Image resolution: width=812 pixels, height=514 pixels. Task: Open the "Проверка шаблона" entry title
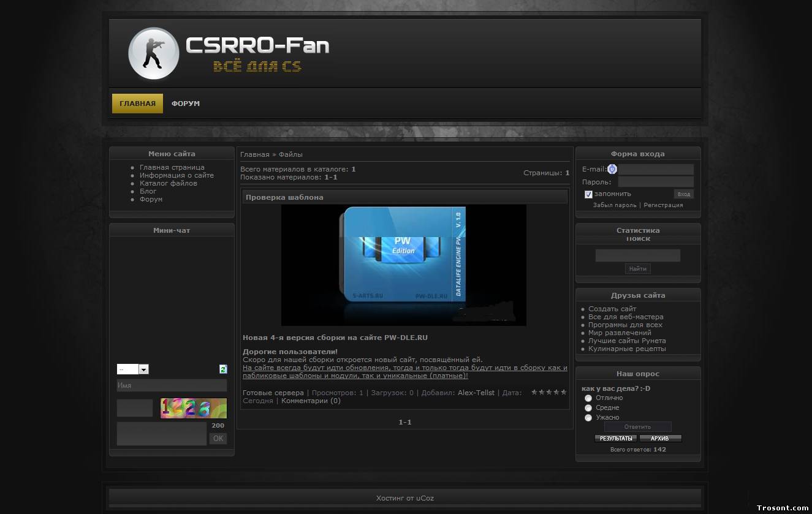(284, 197)
